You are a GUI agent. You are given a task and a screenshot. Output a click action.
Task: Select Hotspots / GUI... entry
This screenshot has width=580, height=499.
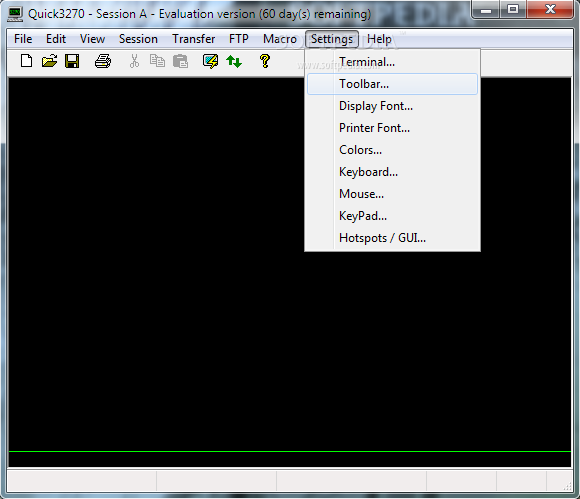(x=392, y=238)
